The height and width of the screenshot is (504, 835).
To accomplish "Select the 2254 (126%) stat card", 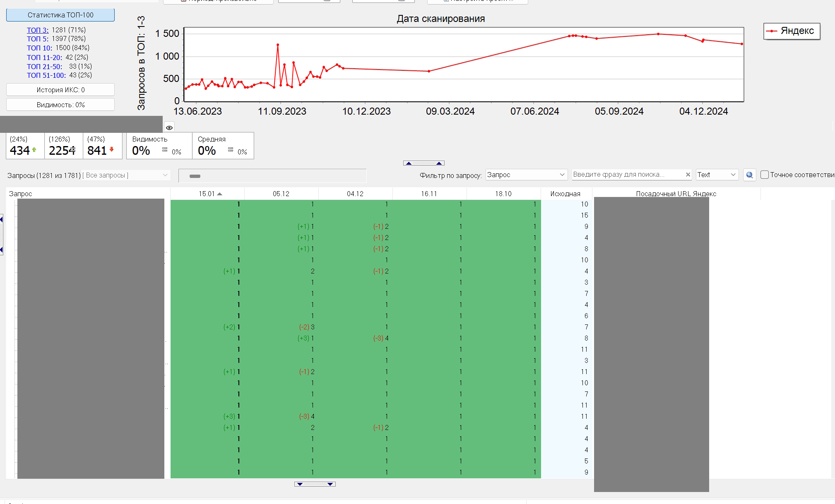I will [x=64, y=146].
